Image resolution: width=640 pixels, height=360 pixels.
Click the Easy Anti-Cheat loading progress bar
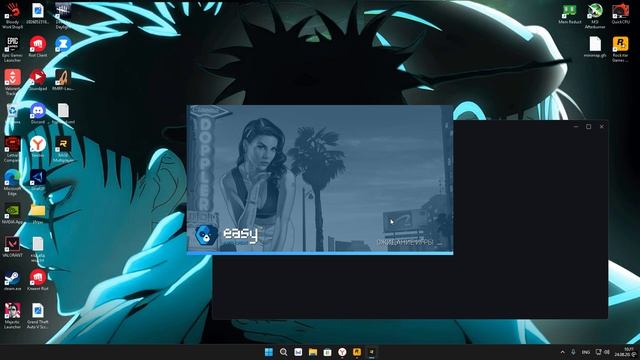pos(320,253)
